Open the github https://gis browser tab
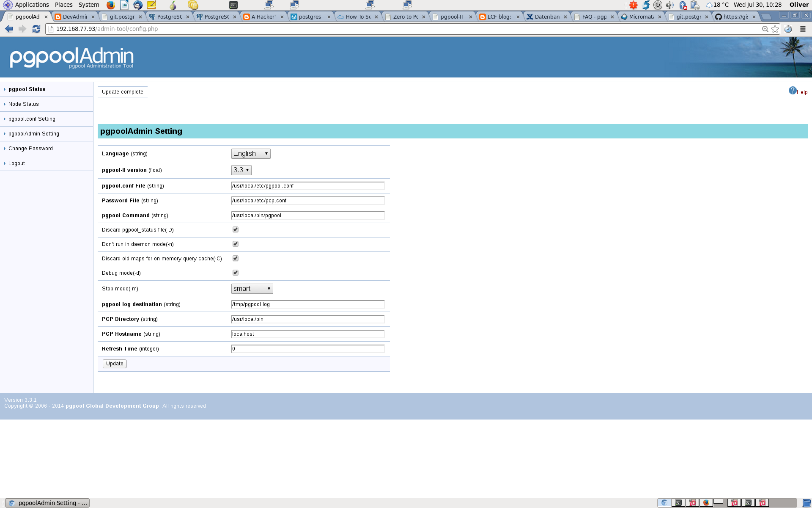 click(x=735, y=17)
